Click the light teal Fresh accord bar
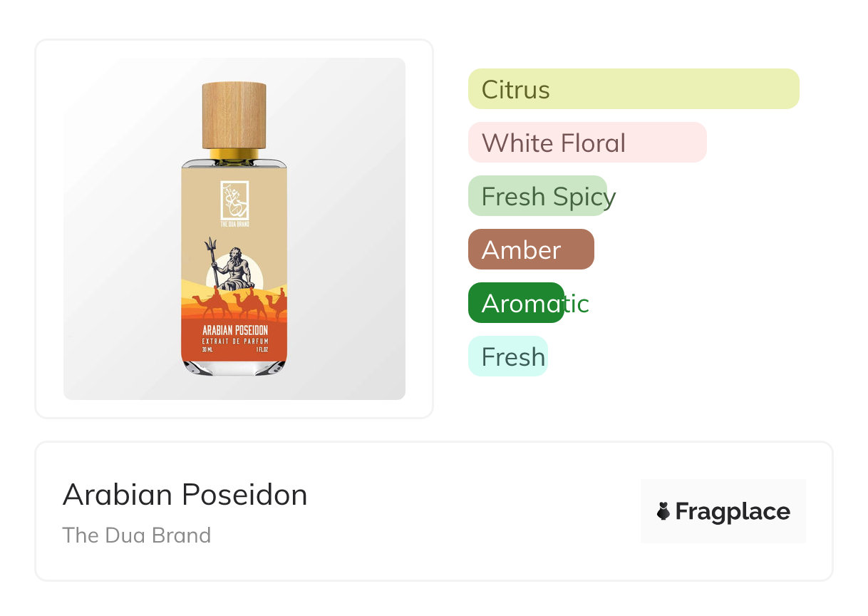The width and height of the screenshot is (868, 616). click(507, 356)
